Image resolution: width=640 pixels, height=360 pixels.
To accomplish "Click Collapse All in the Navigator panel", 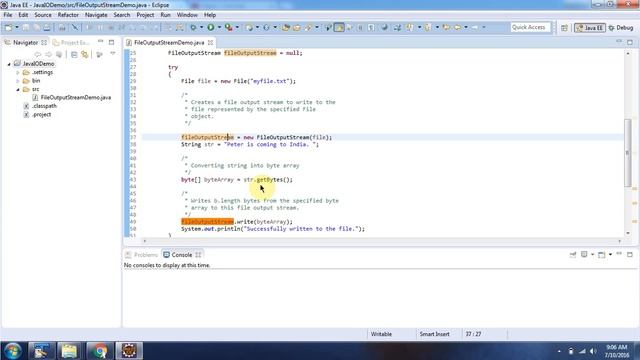I will (x=74, y=54).
